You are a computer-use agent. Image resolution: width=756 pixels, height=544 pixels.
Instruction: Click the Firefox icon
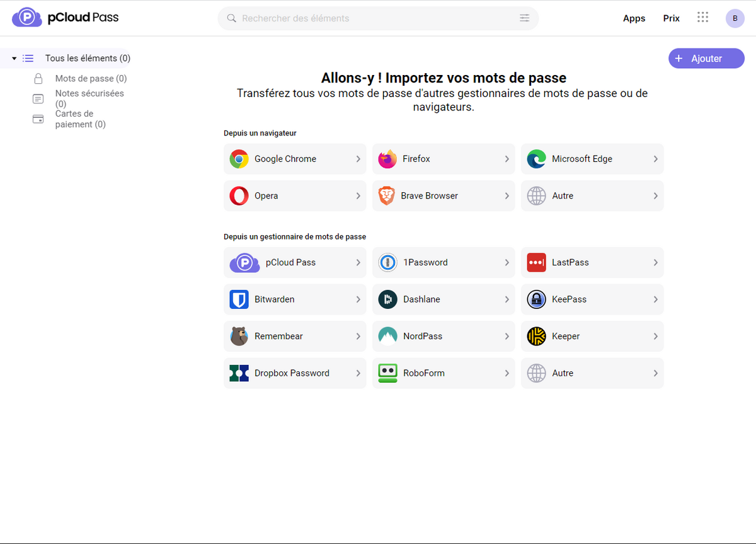(387, 159)
